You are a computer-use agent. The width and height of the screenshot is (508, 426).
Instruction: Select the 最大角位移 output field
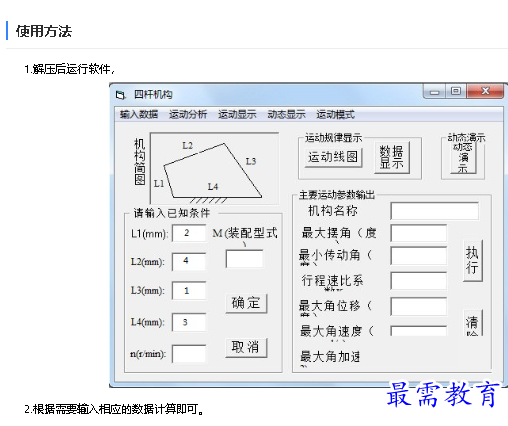[419, 307]
